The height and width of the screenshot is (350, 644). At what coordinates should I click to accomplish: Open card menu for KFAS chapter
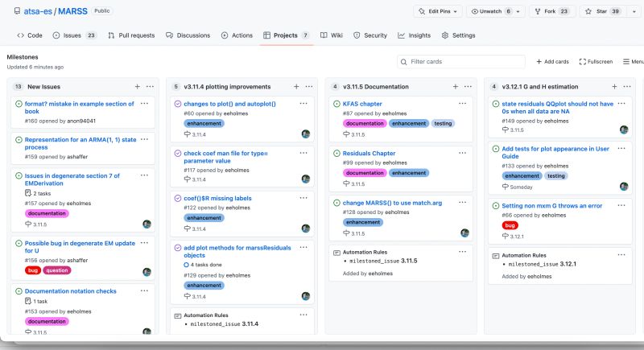462,104
